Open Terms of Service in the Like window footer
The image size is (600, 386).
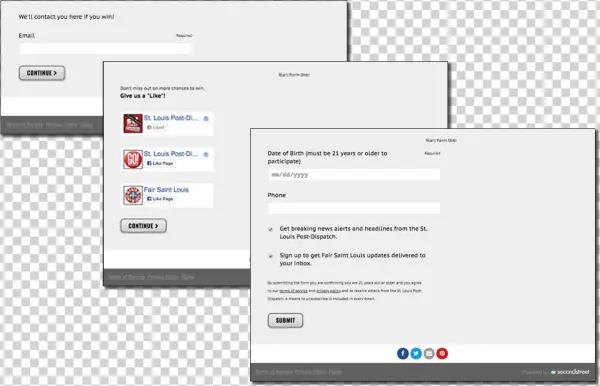tap(126, 277)
